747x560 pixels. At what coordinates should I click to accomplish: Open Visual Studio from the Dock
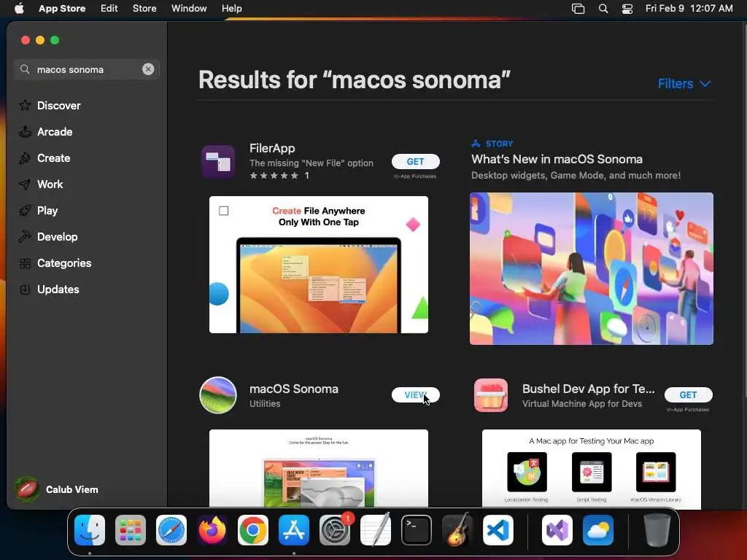557,530
